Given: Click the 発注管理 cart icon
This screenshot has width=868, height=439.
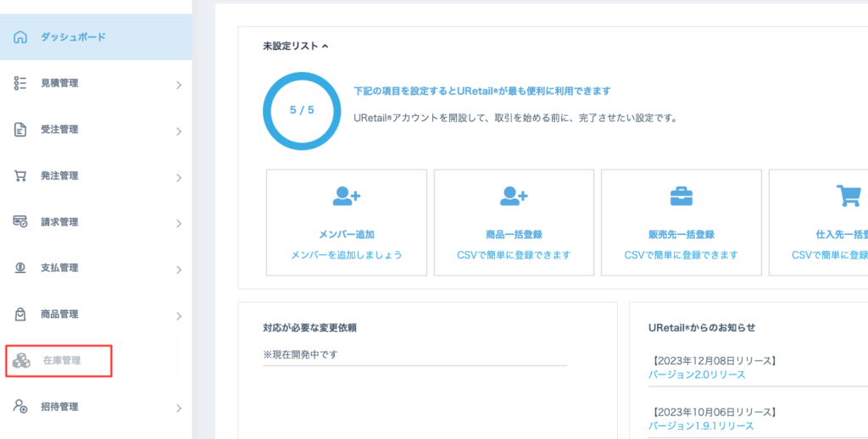Looking at the screenshot, I should pyautogui.click(x=21, y=176).
